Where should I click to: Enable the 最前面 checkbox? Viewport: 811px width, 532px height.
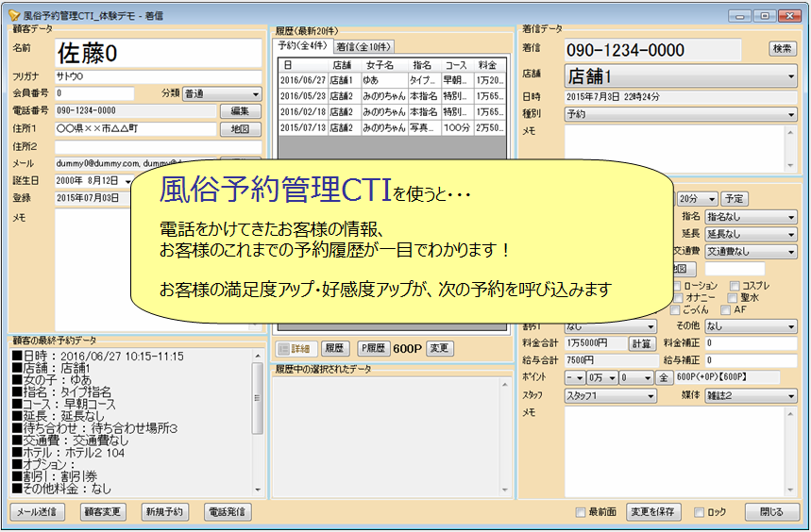click(582, 512)
